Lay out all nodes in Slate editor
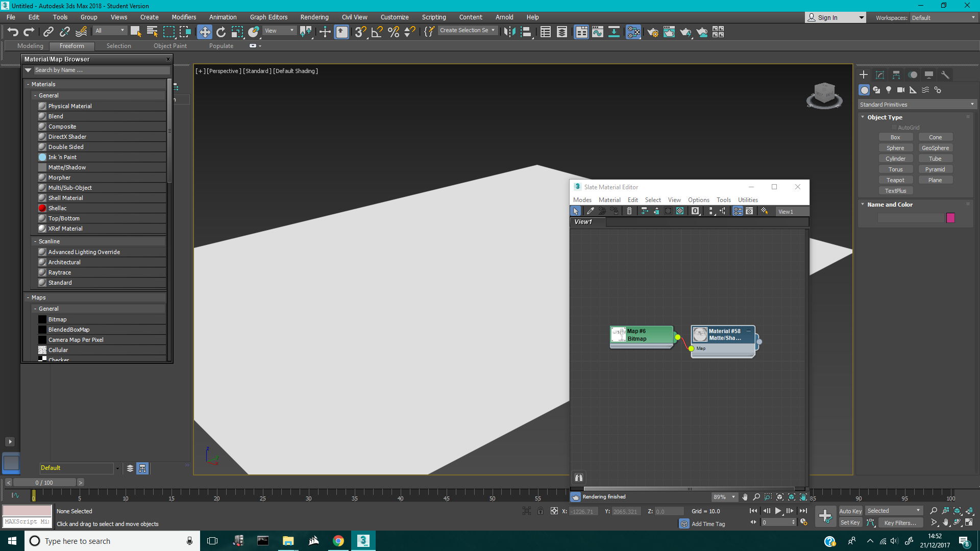The height and width of the screenshot is (551, 980). pos(710,211)
